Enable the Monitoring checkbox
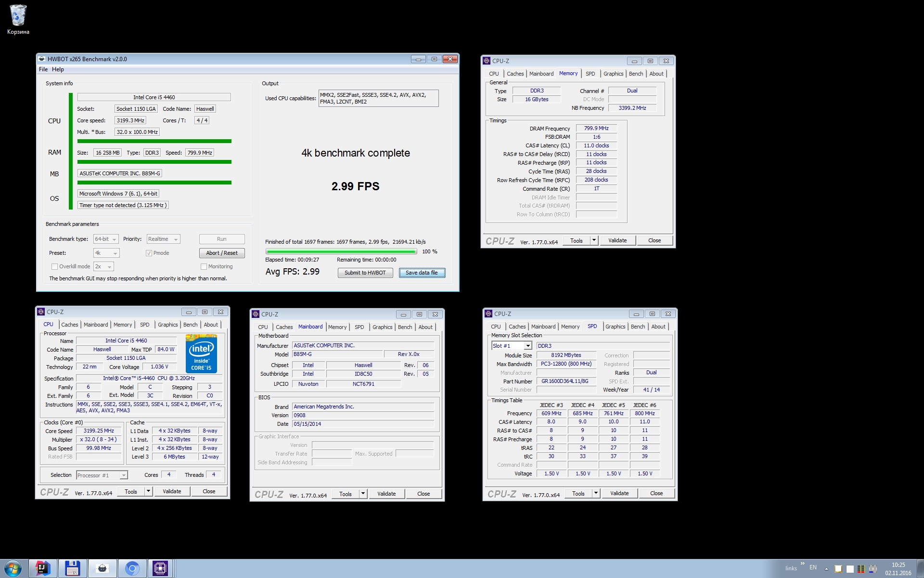The height and width of the screenshot is (578, 924). (204, 266)
